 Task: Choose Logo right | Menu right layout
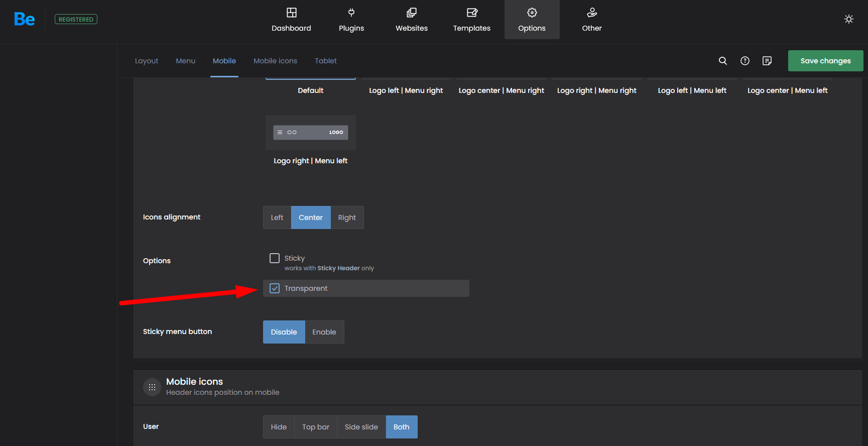pyautogui.click(x=597, y=90)
